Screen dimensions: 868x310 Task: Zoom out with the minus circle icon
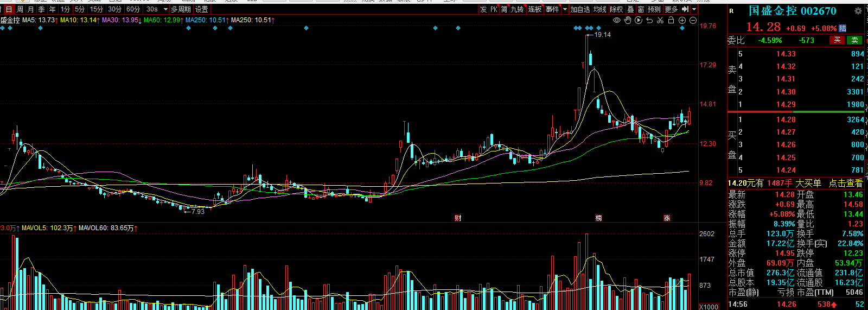(x=693, y=20)
